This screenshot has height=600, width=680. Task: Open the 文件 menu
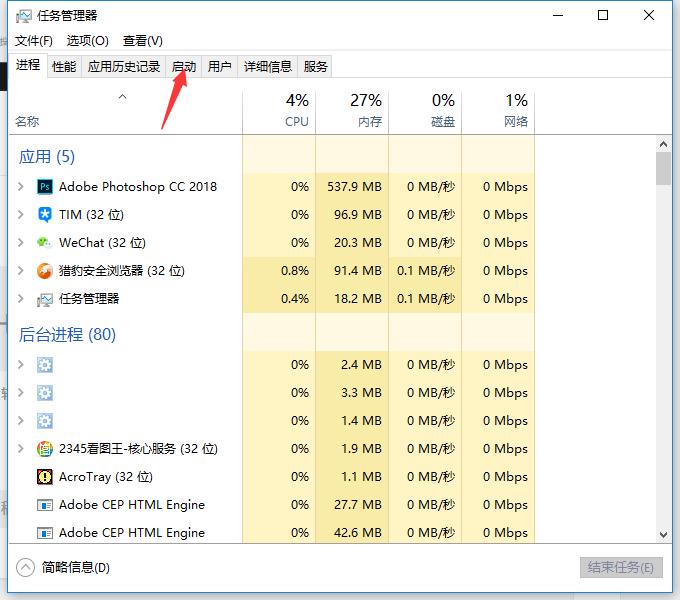tap(33, 40)
